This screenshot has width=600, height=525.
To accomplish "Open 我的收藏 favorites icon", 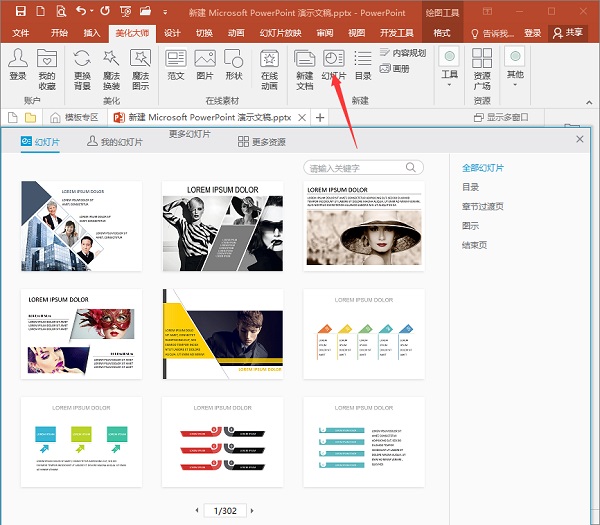I will tap(47, 69).
